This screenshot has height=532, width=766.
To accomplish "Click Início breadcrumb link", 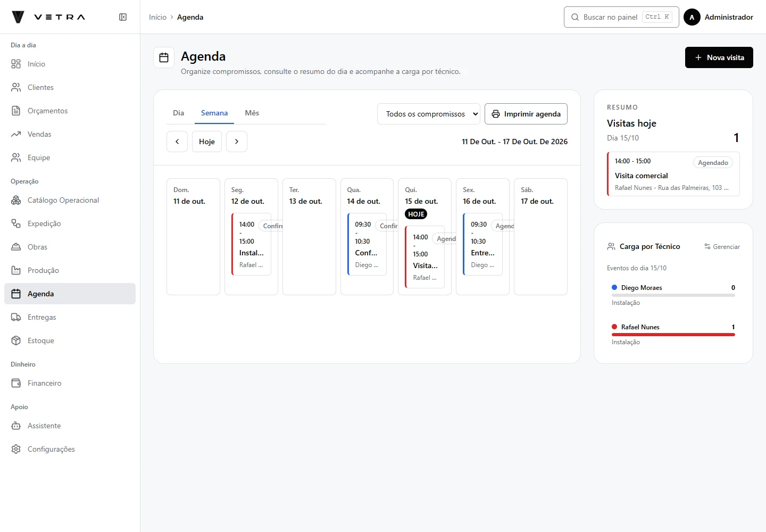I will (157, 17).
